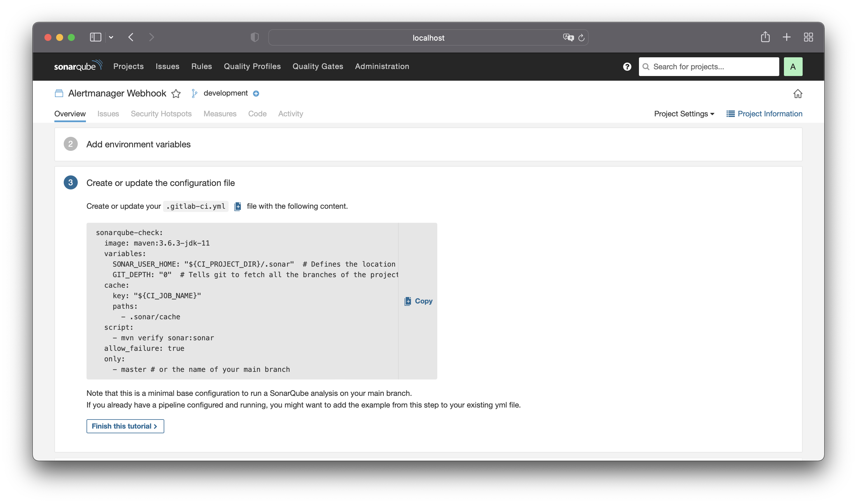
Task: Click the blue plus icon beside development branch
Action: click(x=256, y=94)
